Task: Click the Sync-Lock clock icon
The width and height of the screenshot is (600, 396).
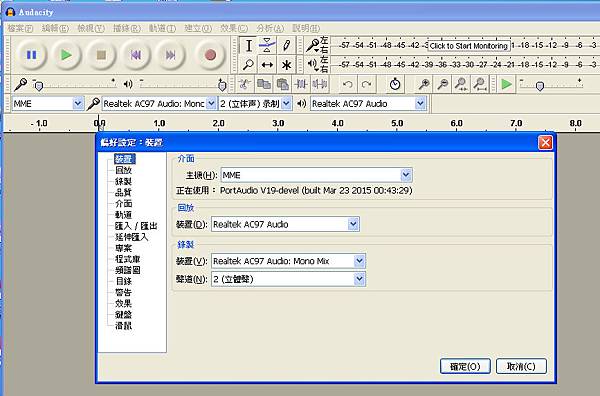Action: (395, 84)
